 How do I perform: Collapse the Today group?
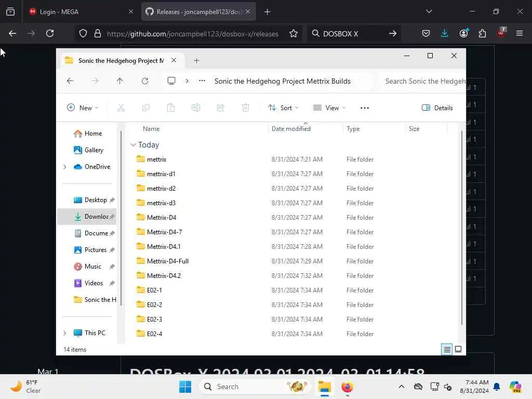coord(132,145)
